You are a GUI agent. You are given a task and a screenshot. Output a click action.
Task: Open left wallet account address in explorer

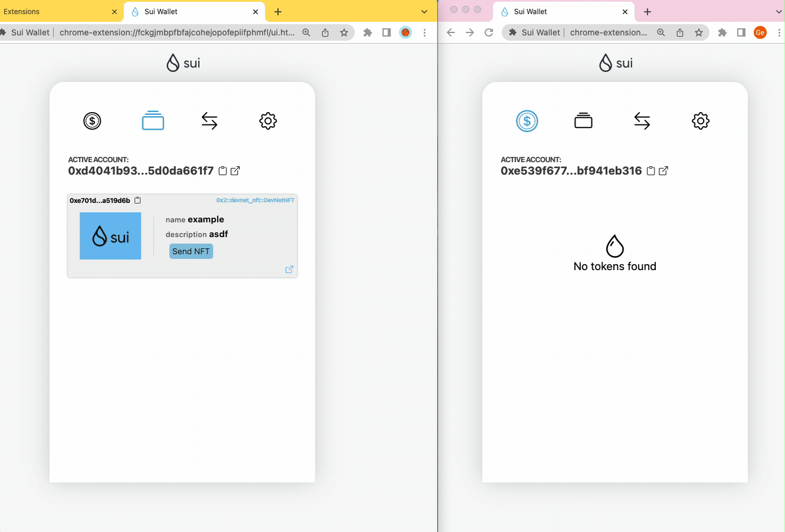click(235, 171)
